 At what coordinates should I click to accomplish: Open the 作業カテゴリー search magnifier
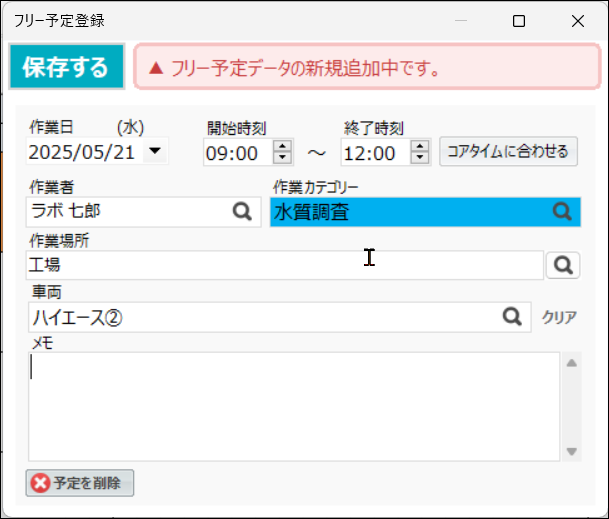562,212
